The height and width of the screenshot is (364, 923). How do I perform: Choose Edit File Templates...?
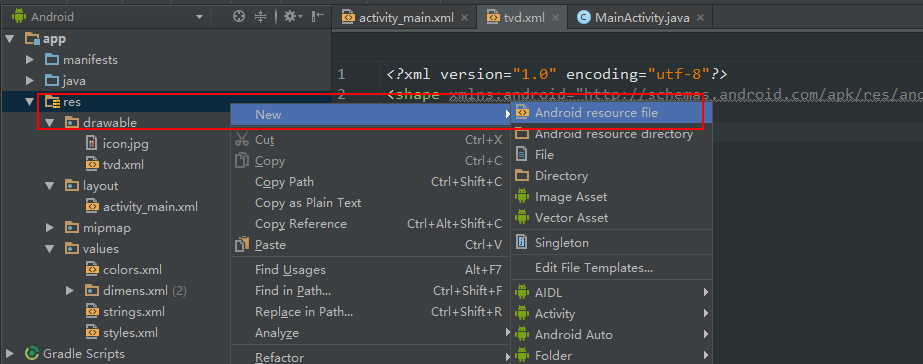click(612, 268)
